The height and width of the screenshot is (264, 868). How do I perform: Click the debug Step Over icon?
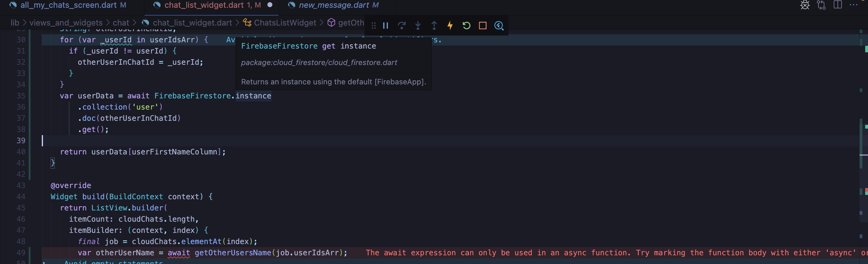(x=402, y=26)
